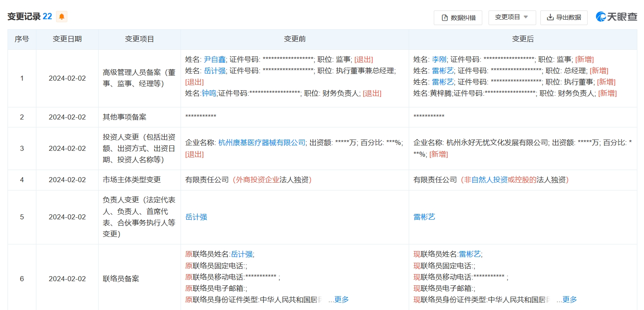644x310 pixels.
Task: Click the orange notification bell icon
Action: click(x=62, y=17)
